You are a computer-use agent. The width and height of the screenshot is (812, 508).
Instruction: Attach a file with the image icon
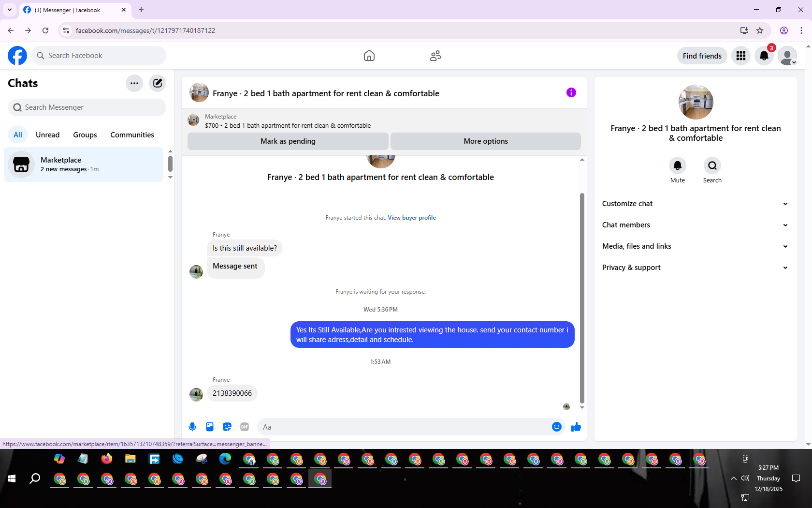[210, 427]
